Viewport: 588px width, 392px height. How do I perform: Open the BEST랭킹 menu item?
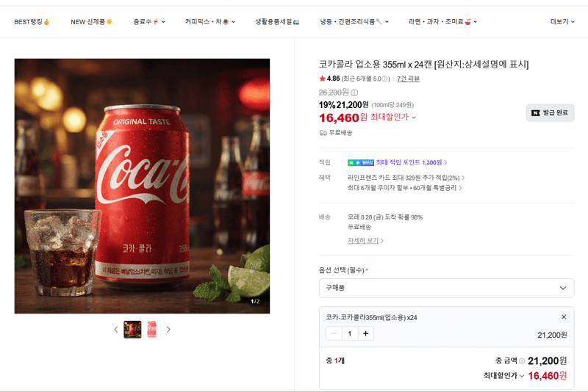tap(32, 22)
